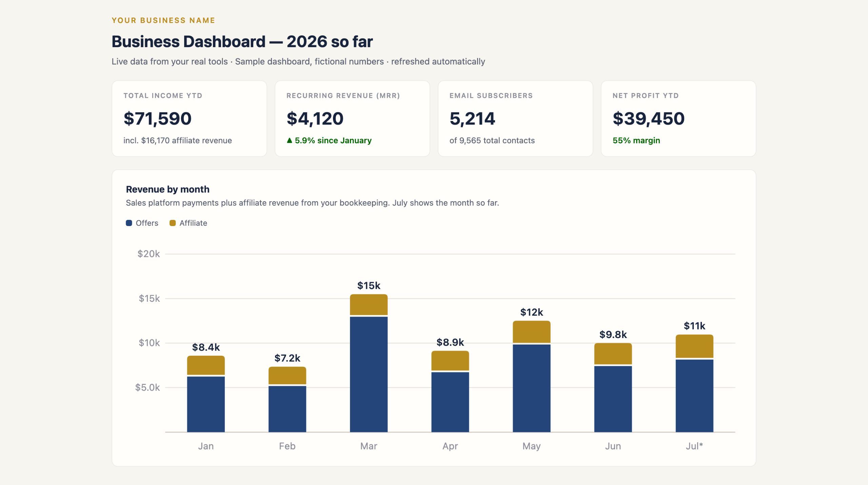Click 'of 9,565 total contacts' text

[492, 141]
